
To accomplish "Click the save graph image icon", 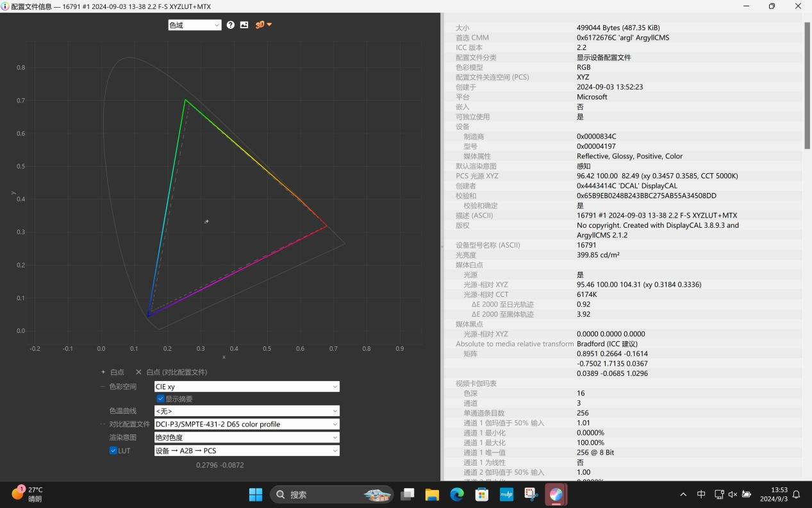I will pyautogui.click(x=244, y=25).
